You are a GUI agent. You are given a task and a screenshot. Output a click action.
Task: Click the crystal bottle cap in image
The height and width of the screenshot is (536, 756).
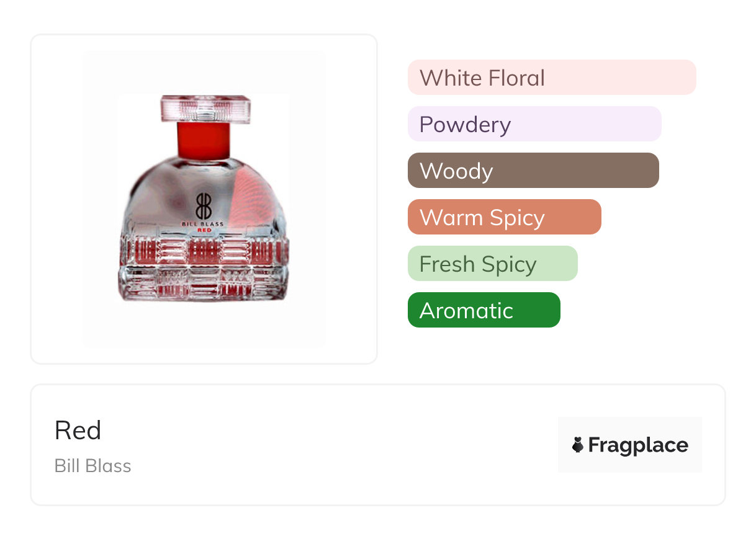click(205, 109)
